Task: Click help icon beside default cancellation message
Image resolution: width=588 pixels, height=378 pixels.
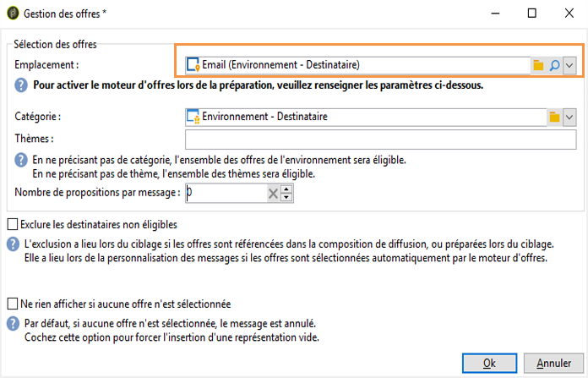Action: pyautogui.click(x=14, y=324)
